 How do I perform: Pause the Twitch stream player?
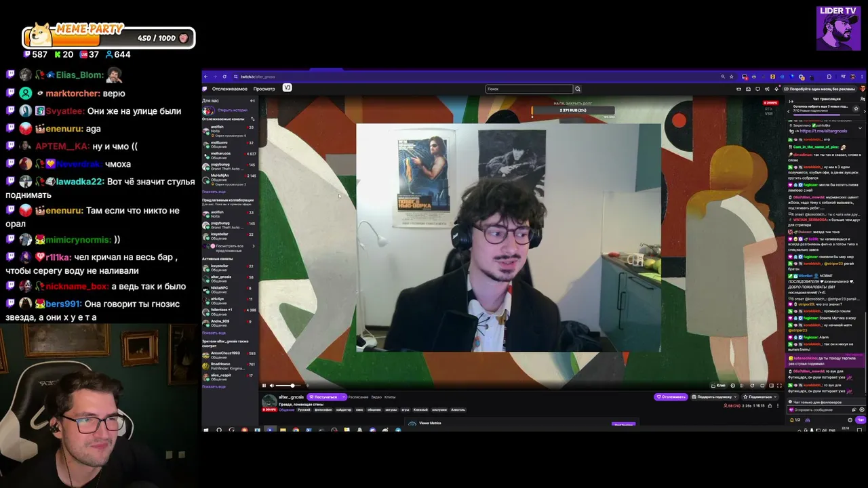click(x=264, y=386)
